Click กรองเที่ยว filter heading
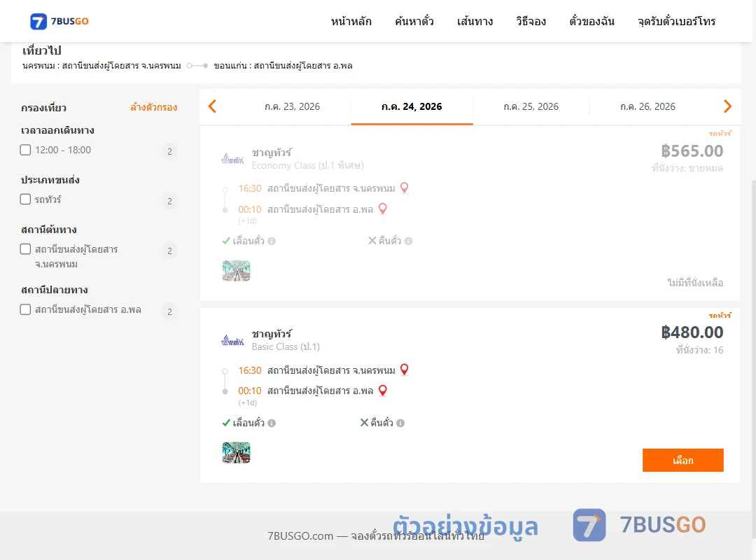The height and width of the screenshot is (560, 756). click(44, 108)
